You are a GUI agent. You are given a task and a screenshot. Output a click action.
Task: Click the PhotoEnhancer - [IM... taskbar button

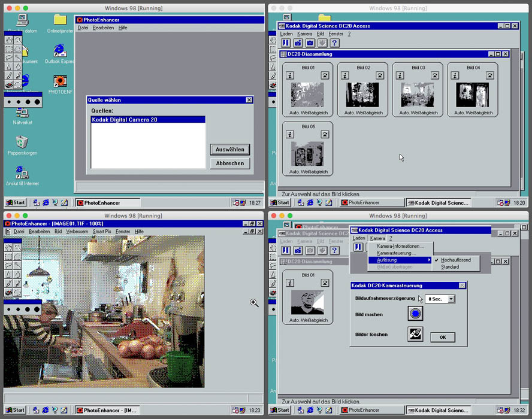107,410
